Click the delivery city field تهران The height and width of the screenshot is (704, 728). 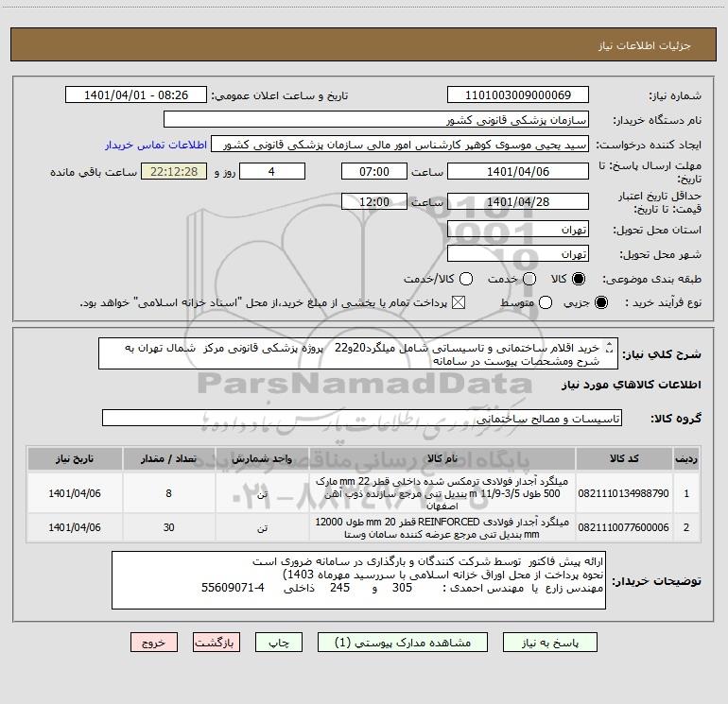[518, 254]
